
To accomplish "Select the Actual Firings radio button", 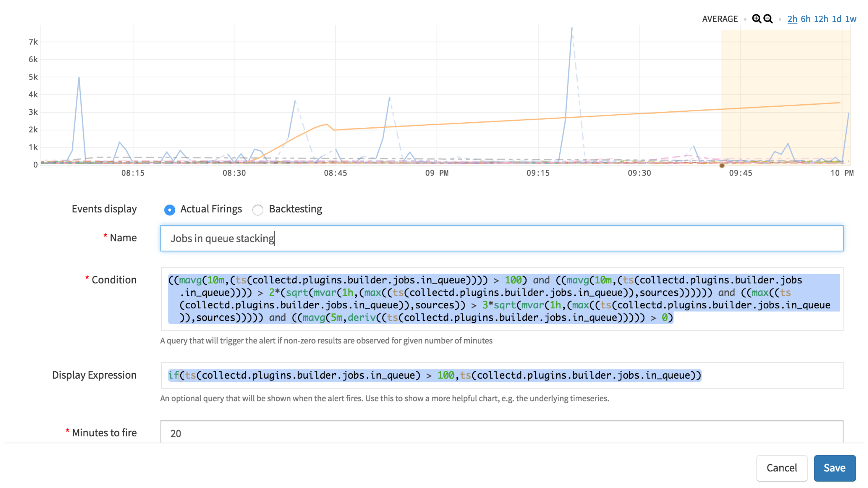I will click(169, 209).
